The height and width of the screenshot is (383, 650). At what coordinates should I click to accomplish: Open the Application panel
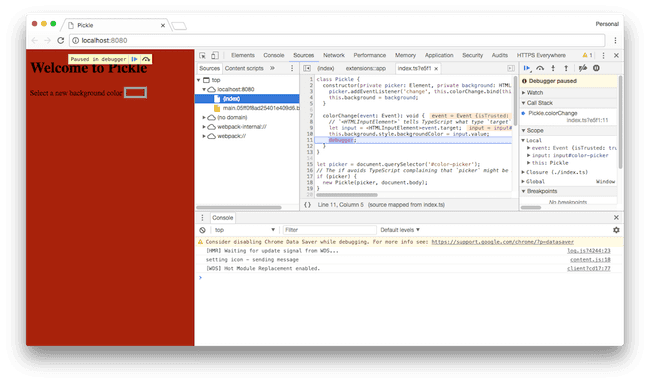[x=439, y=55]
